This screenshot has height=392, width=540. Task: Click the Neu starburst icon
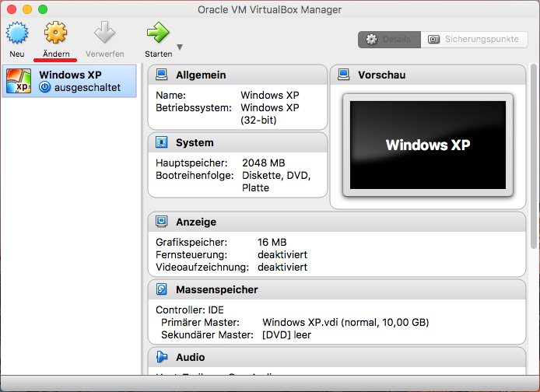pyautogui.click(x=17, y=33)
